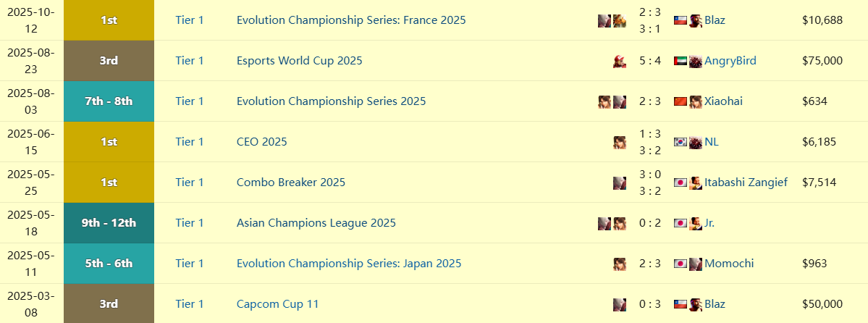Click the Japan flag next to Jr.

pyautogui.click(x=680, y=223)
